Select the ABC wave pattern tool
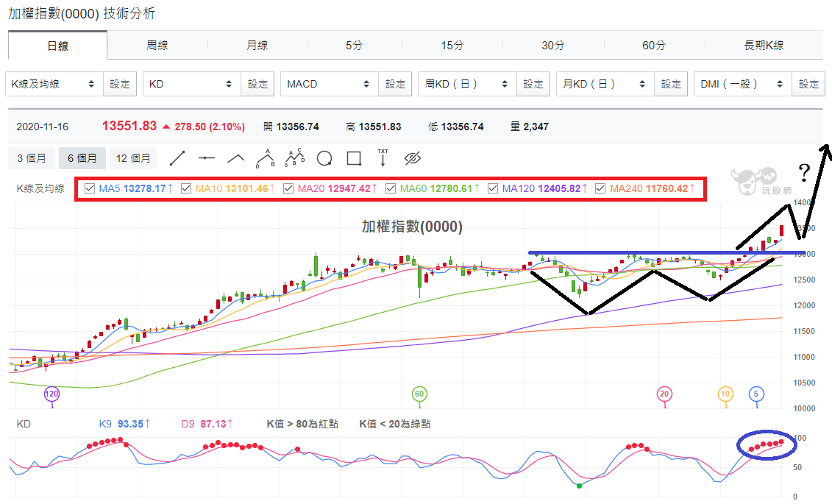The image size is (832, 504). click(x=266, y=158)
